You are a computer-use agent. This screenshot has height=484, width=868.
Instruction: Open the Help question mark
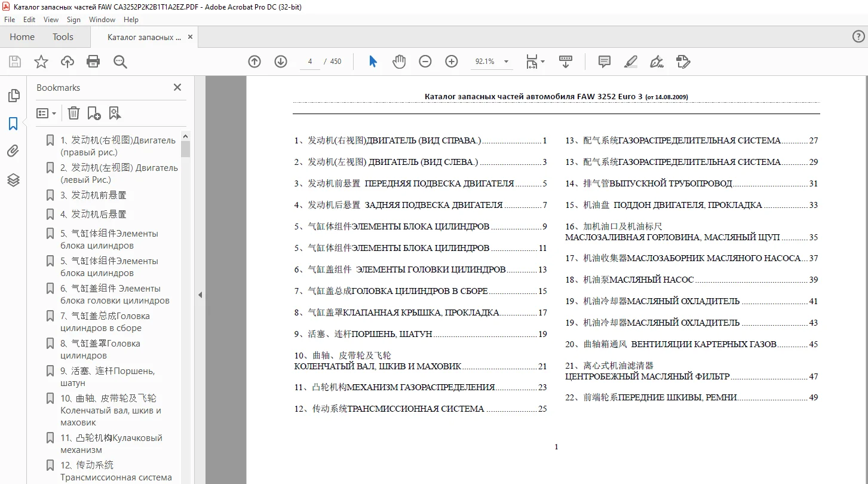point(858,36)
